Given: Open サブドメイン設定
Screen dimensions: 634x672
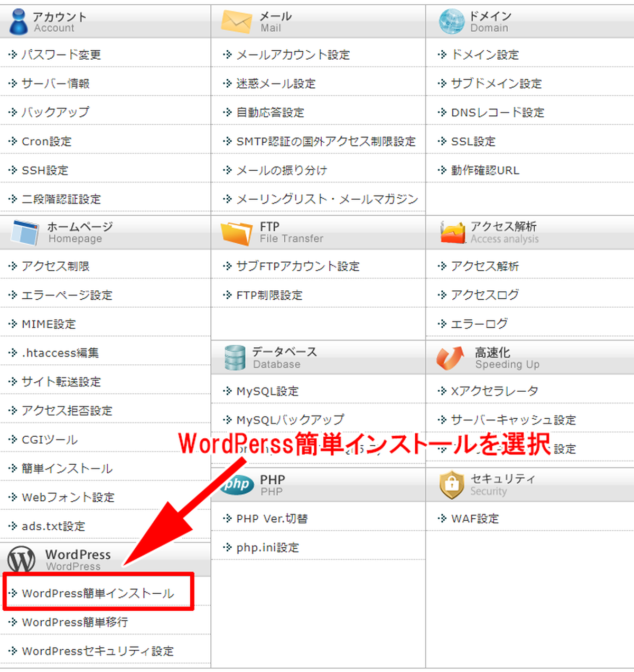Looking at the screenshot, I should pyautogui.click(x=497, y=84).
